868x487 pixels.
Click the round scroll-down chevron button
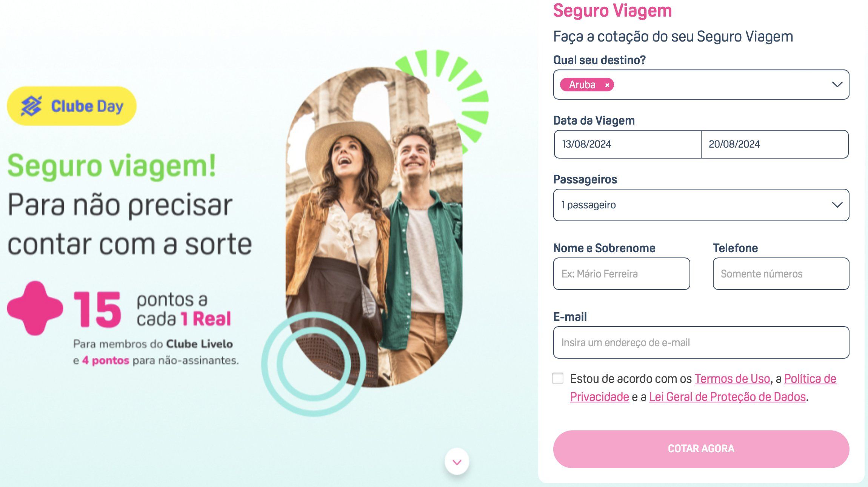pos(457,462)
